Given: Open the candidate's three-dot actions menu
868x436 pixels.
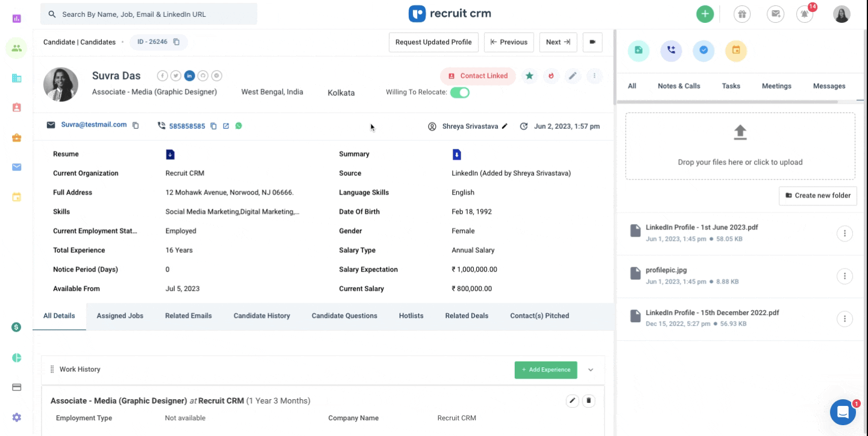Looking at the screenshot, I should (594, 75).
